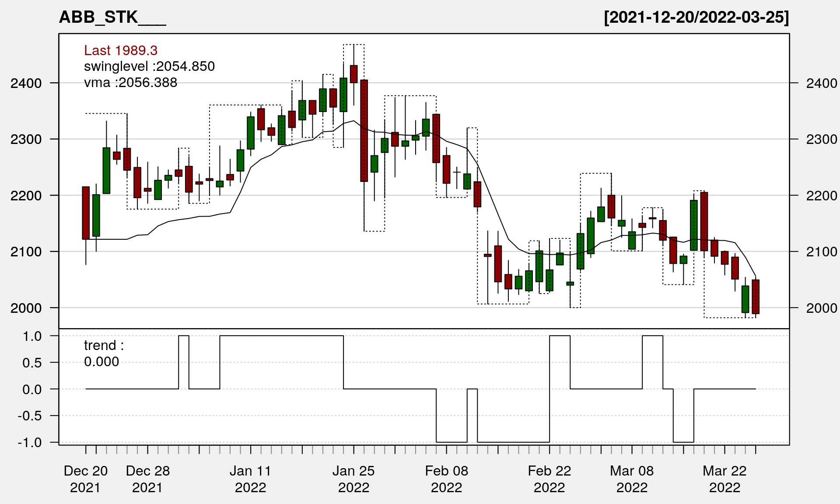Image resolution: width=840 pixels, height=504 pixels.
Task: Click the last red candlestick on the right
Action: pos(756,297)
